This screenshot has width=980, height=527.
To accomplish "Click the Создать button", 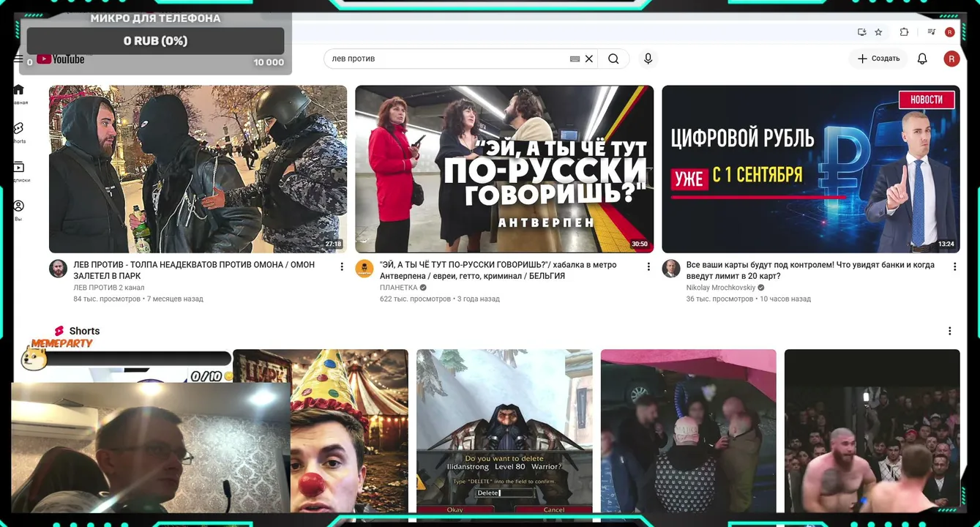I will (x=878, y=59).
